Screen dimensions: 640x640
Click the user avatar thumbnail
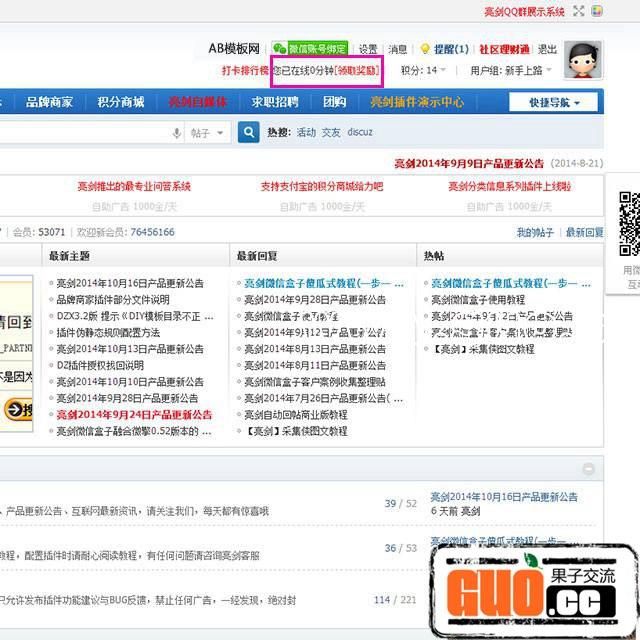583,60
